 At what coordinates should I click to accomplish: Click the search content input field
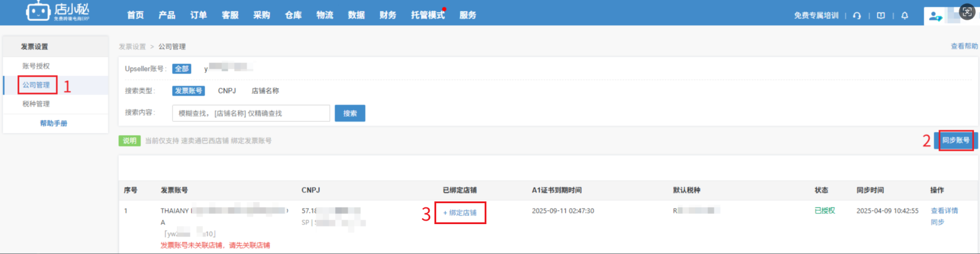pos(251,113)
